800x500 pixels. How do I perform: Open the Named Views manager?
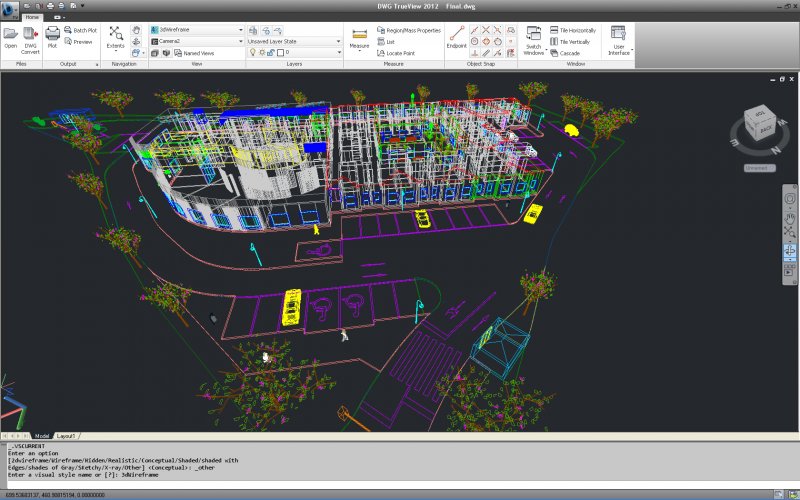(194, 53)
